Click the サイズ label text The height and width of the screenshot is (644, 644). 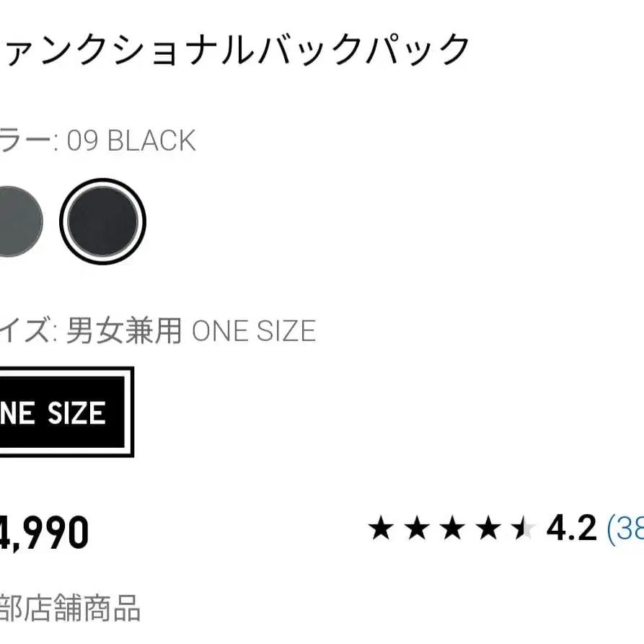pos(25,331)
